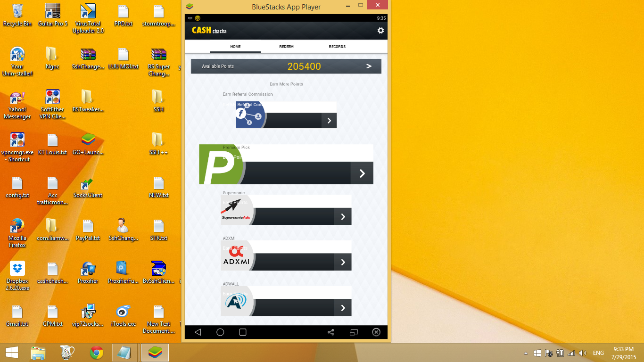This screenshot has height=362, width=644.
Task: Select the SSH folder on desktop
Action: [159, 101]
